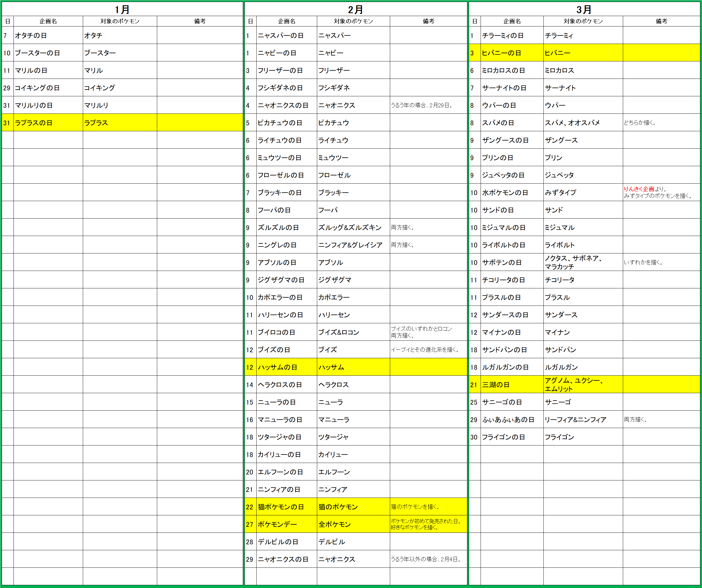Click the ピカチュウの日 cell
702x588 pixels.
(280, 122)
